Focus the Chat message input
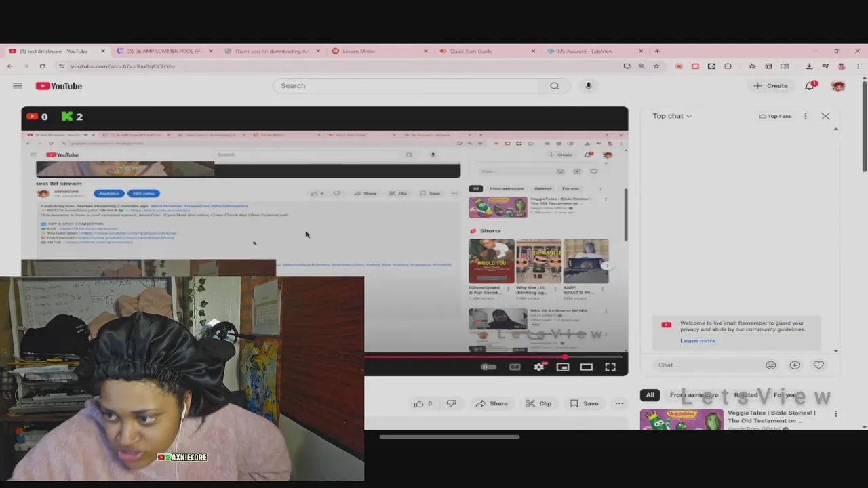 tap(707, 365)
